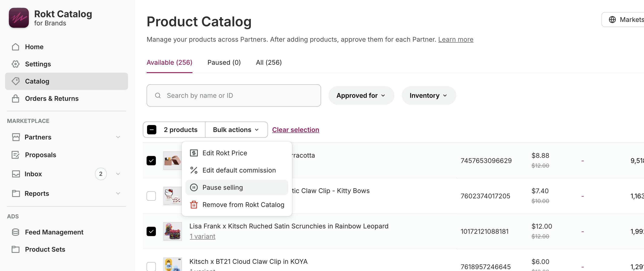The height and width of the screenshot is (271, 644).
Task: Expand the Partners sidebar chevron
Action: tap(118, 137)
